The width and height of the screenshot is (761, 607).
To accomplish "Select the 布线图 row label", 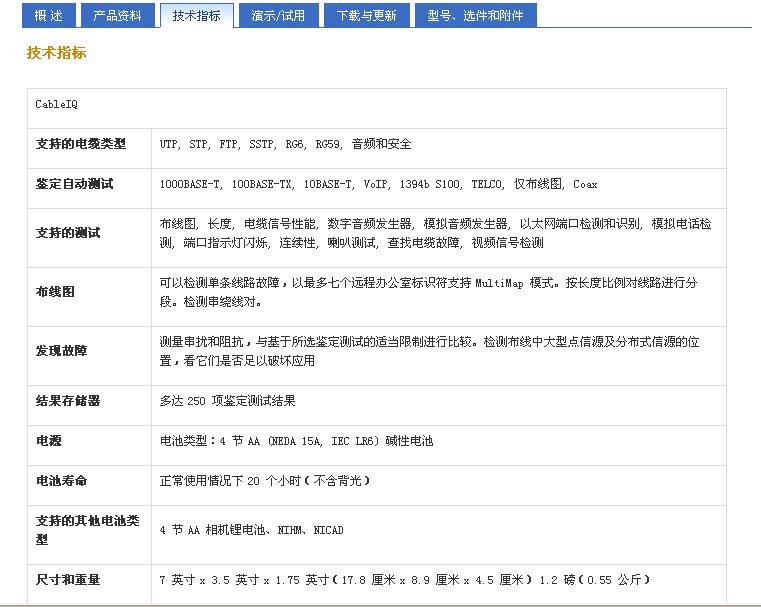I will point(55,291).
